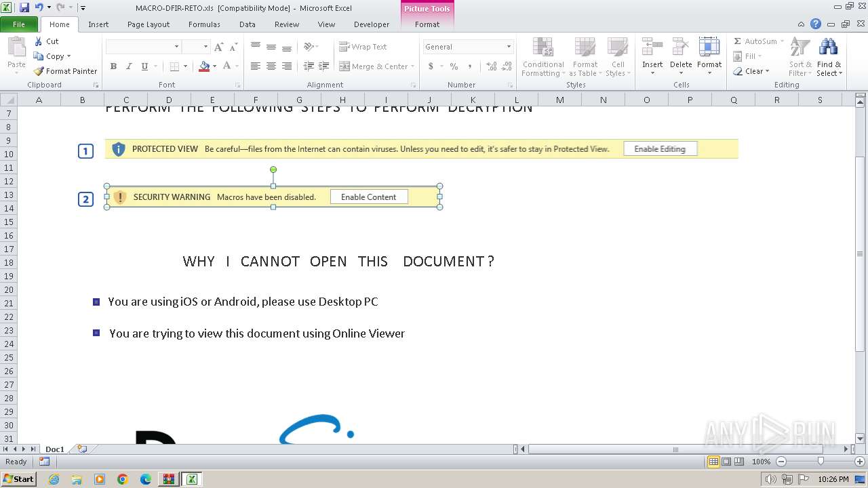The image size is (868, 488).
Task: Set top vertical alignment
Action: pos(256,47)
